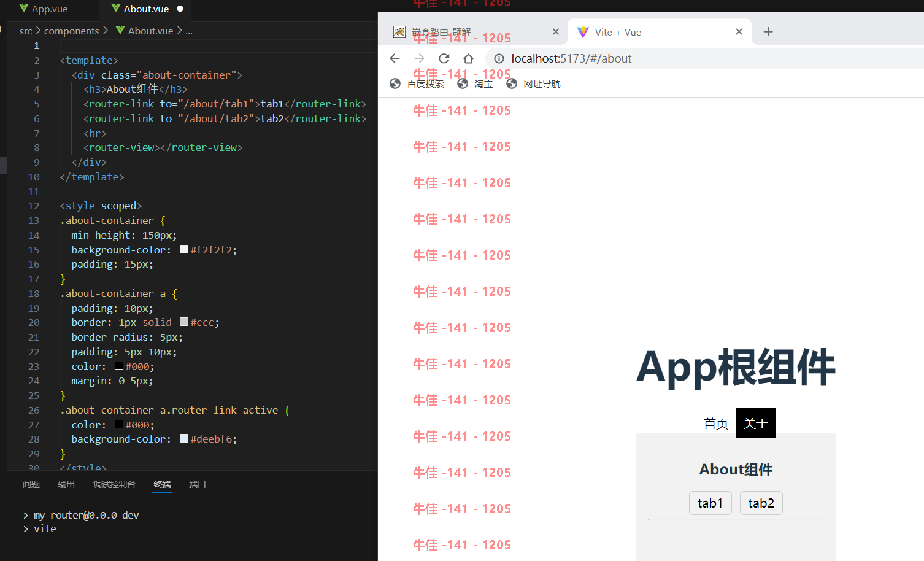This screenshot has height=561, width=924.
Task: Select the About.vue editor tab
Action: [146, 9]
